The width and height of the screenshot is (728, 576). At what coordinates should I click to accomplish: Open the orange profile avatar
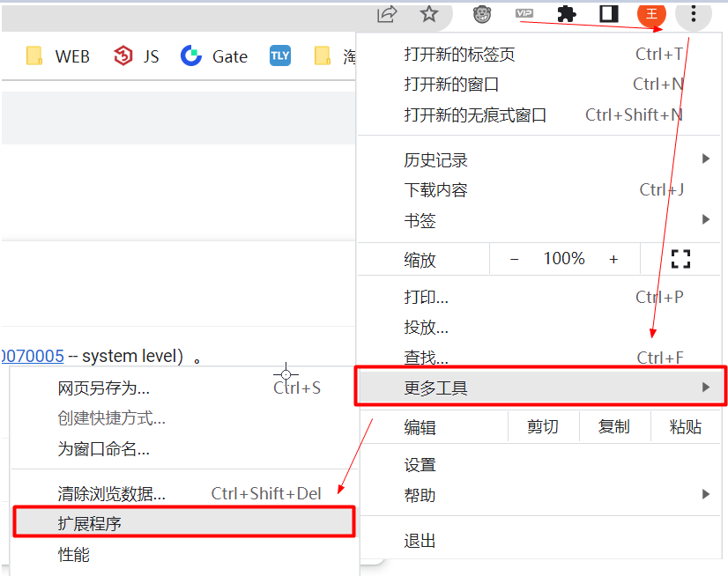pos(651,14)
